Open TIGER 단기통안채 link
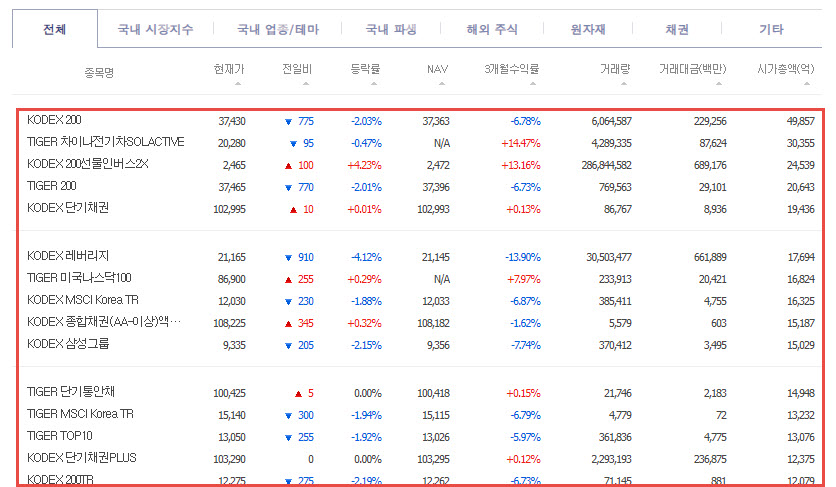This screenshot has height=487, width=836. tap(71, 392)
